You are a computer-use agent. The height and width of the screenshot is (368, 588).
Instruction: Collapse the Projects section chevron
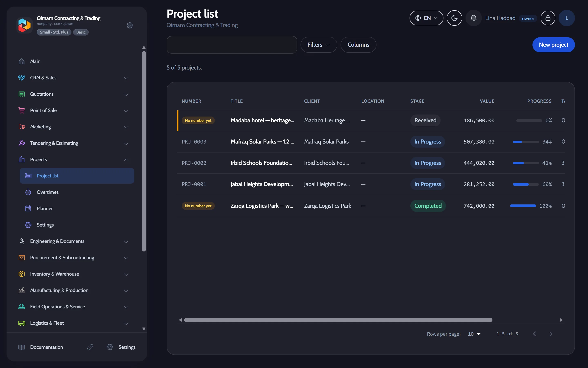pos(126,160)
